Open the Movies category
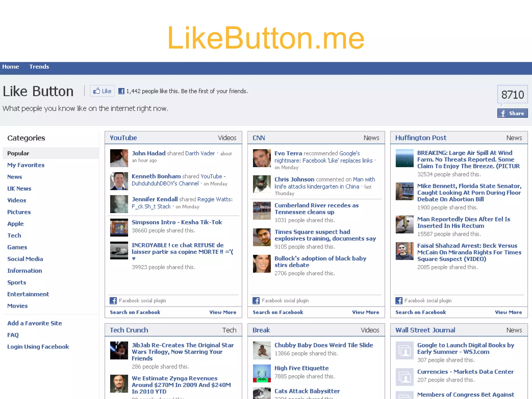 pyautogui.click(x=17, y=306)
